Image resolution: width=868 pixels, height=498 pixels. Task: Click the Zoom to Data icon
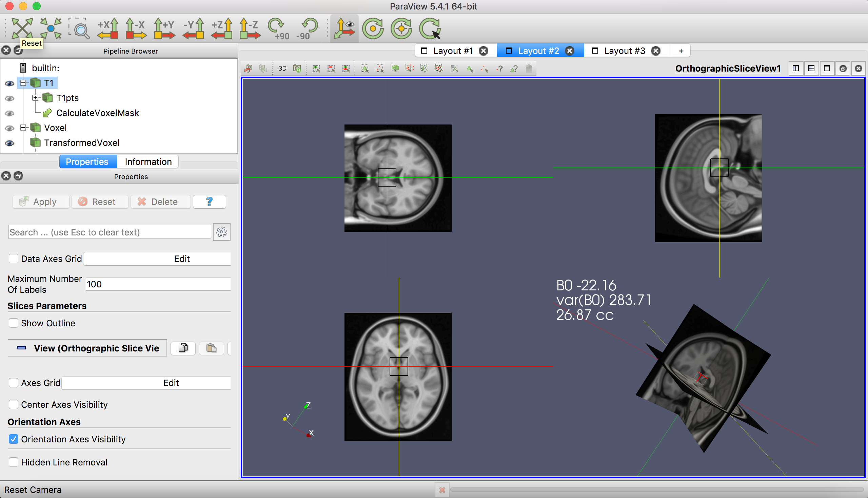pyautogui.click(x=51, y=28)
